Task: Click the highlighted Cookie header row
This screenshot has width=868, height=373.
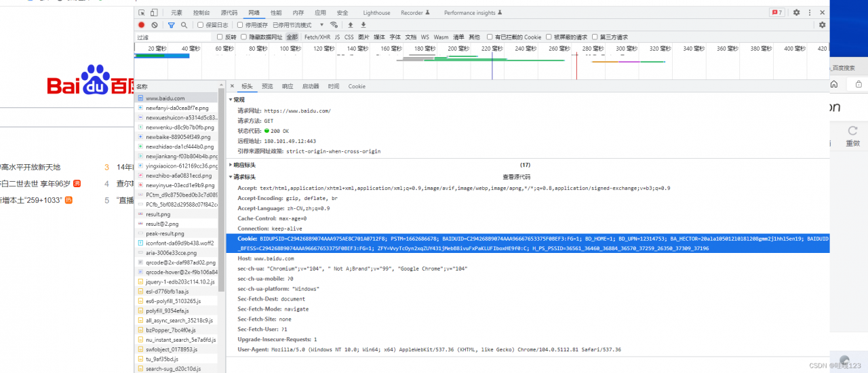Action: [527, 243]
